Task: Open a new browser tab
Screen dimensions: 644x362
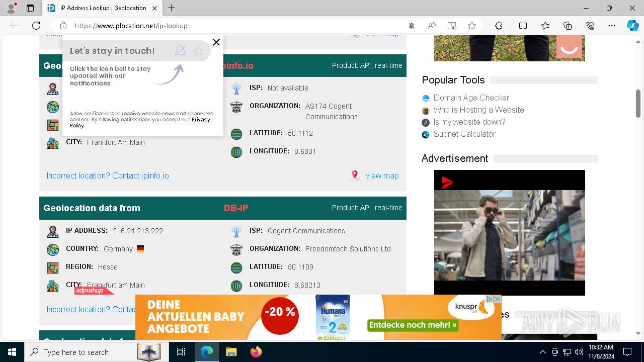Action: pos(172,8)
